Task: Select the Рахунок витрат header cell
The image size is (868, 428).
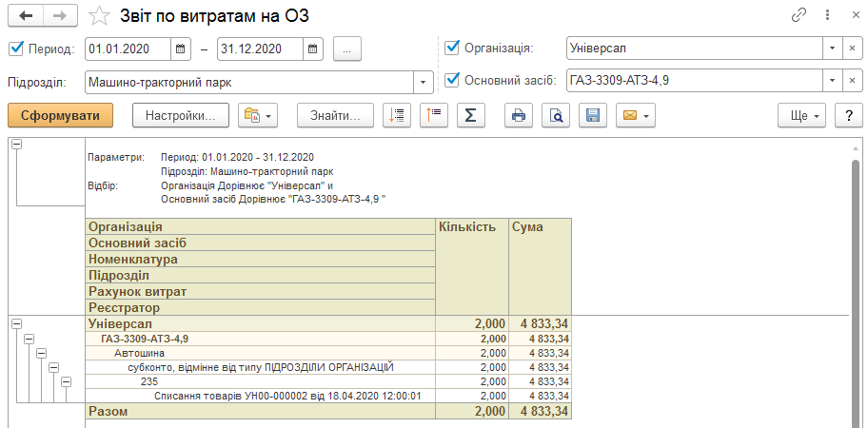Action: point(261,291)
